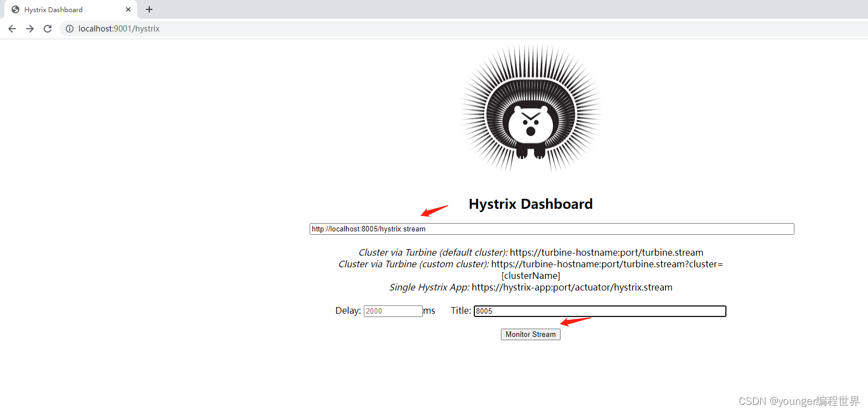
Task: Click the 'Single Hystrix App:' text
Action: point(429,287)
